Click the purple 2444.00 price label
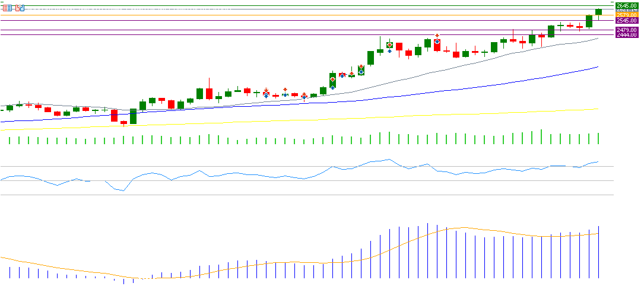The height and width of the screenshot is (302, 644). [627, 35]
